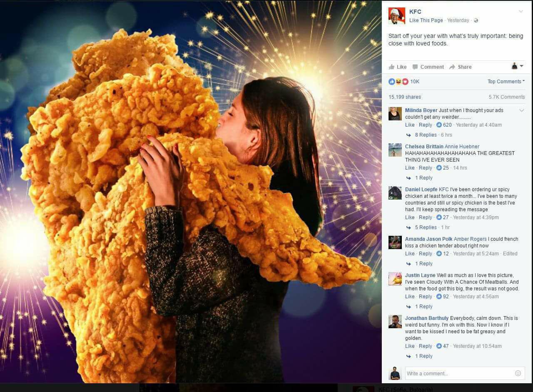Viewport: 533px width, 392px height.
Task: Click the like count icon on Milinda's comment
Action: point(439,125)
